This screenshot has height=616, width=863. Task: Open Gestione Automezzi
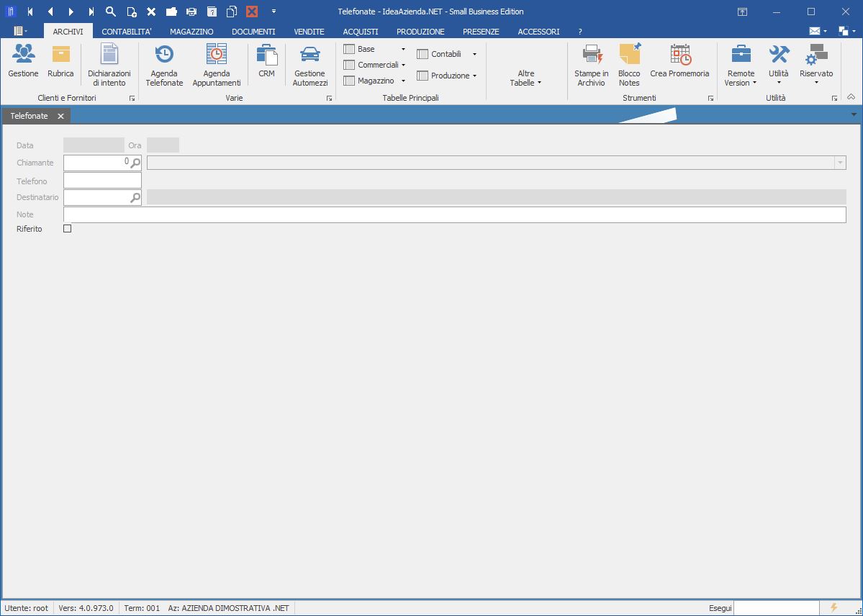(x=310, y=65)
